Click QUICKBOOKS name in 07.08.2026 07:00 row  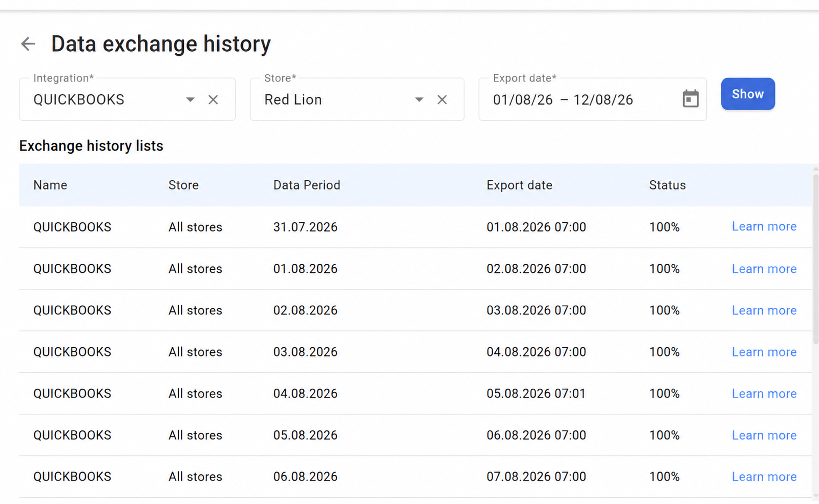click(72, 476)
